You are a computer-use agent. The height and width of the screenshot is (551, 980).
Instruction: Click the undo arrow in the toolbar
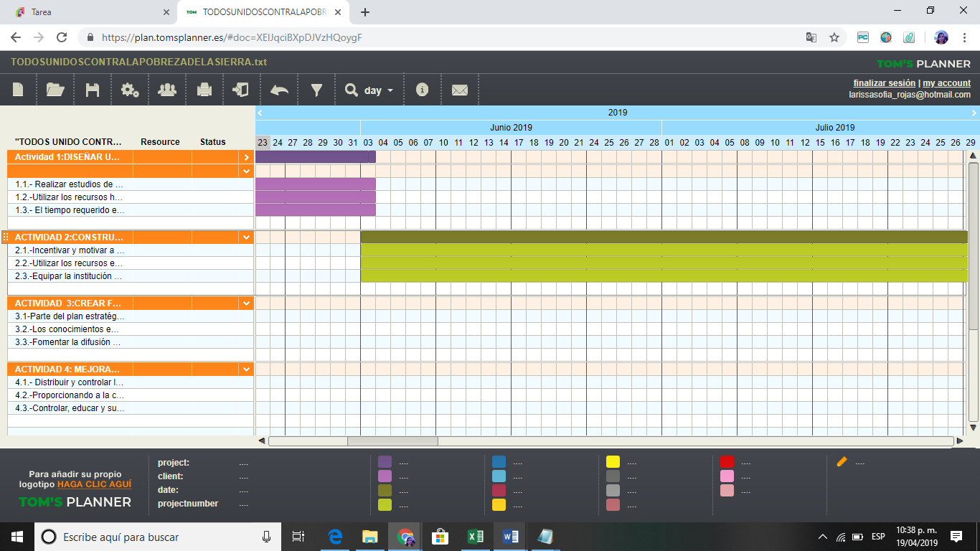pos(279,90)
